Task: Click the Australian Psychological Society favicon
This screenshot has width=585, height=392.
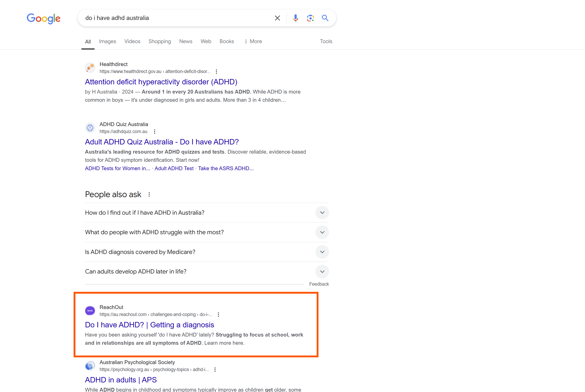Action: point(90,366)
